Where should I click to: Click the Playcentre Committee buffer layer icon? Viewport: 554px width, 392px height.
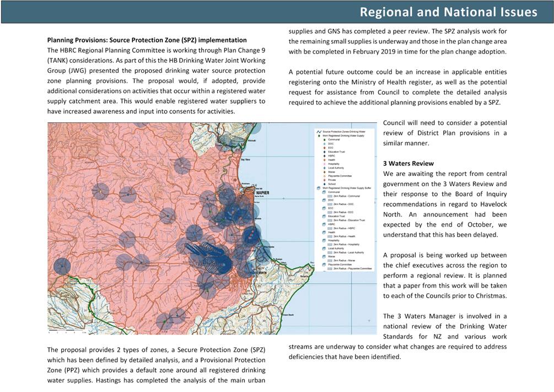click(324, 265)
